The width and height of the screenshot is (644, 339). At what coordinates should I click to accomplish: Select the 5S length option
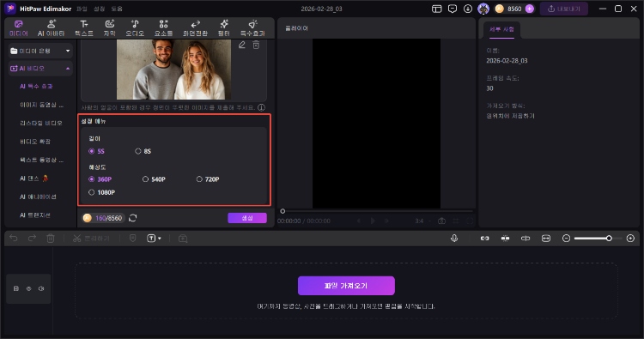click(97, 151)
